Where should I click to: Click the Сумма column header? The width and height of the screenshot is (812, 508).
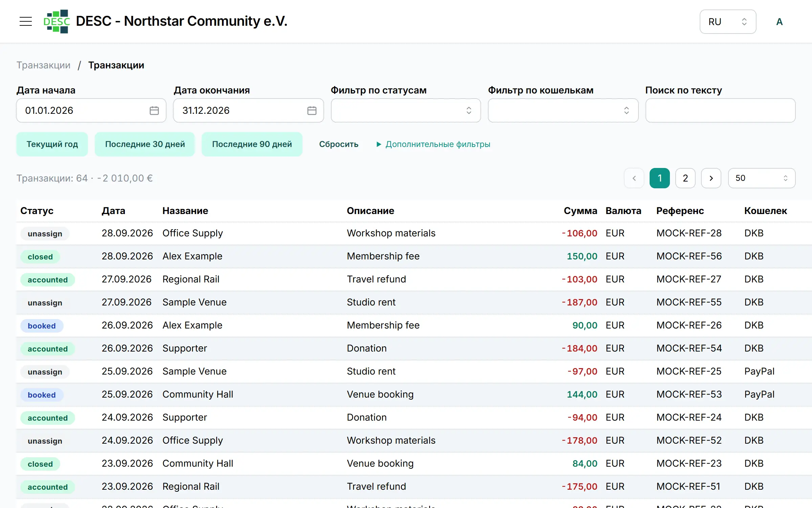point(580,211)
